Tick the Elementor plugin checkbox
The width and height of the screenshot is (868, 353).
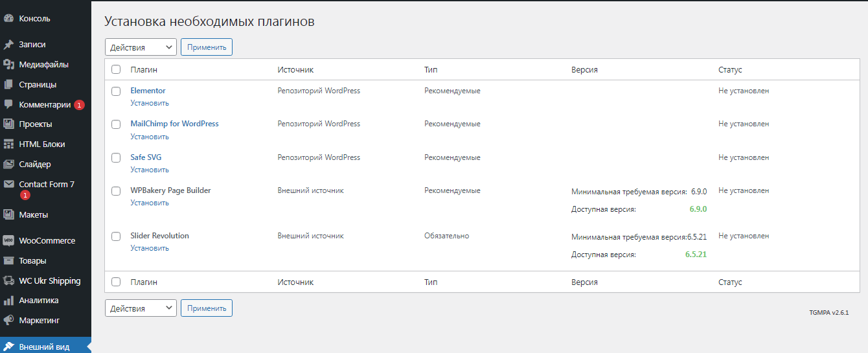[x=116, y=91]
